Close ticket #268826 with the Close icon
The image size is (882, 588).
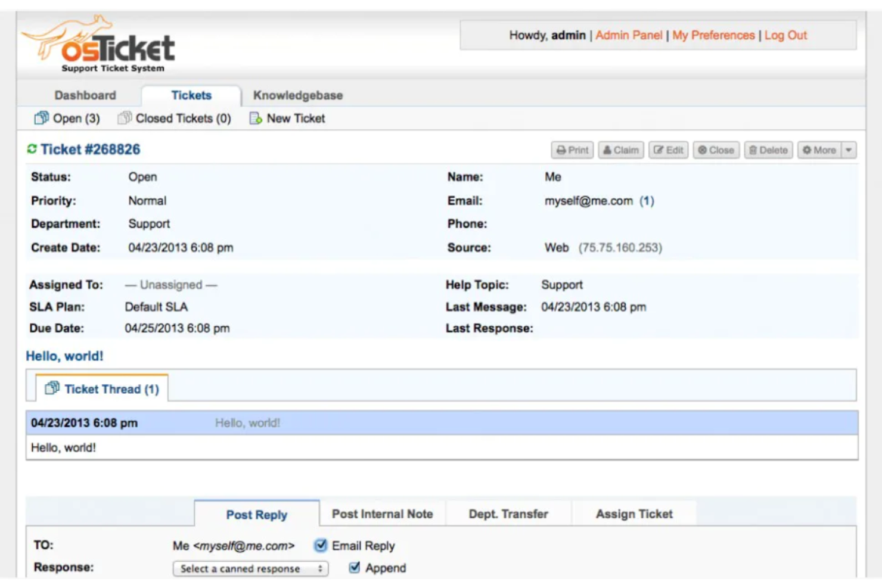(x=716, y=150)
